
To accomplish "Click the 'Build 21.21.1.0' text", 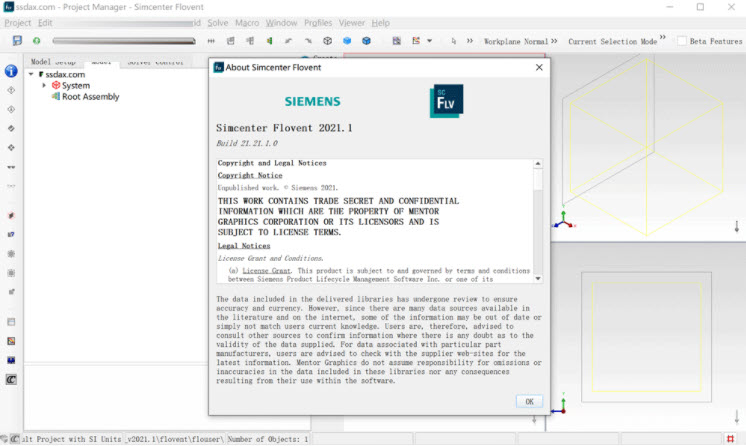I will pyautogui.click(x=247, y=143).
